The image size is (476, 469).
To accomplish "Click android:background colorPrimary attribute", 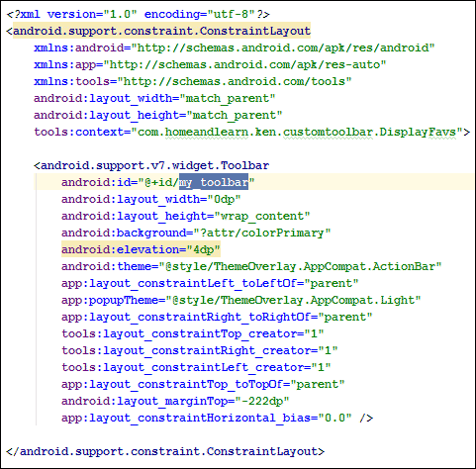I will pos(196,233).
